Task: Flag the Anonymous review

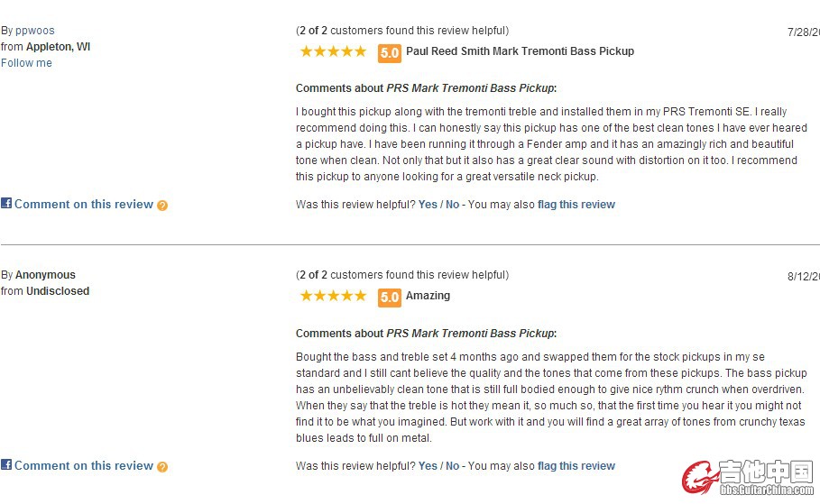Action: pos(576,466)
